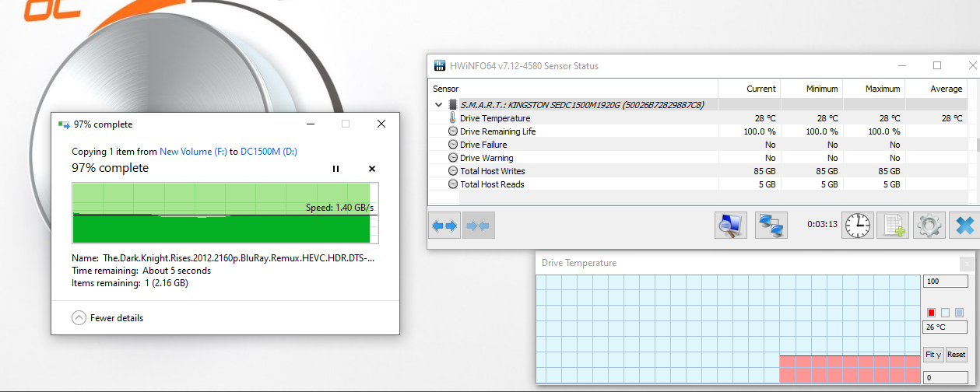Image resolution: width=980 pixels, height=392 pixels.
Task: Click the blue grid color swatch
Action: [959, 313]
